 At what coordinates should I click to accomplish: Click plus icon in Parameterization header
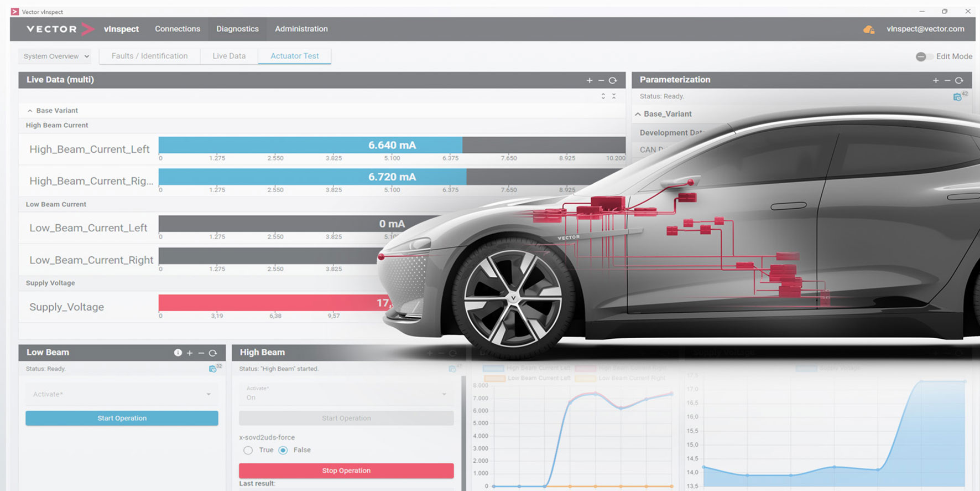pyautogui.click(x=936, y=80)
